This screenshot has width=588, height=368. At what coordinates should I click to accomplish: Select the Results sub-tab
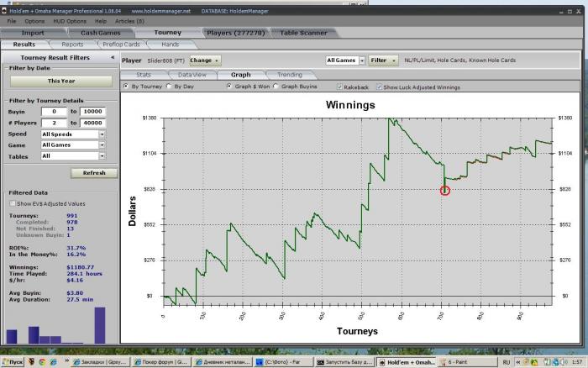[24, 45]
